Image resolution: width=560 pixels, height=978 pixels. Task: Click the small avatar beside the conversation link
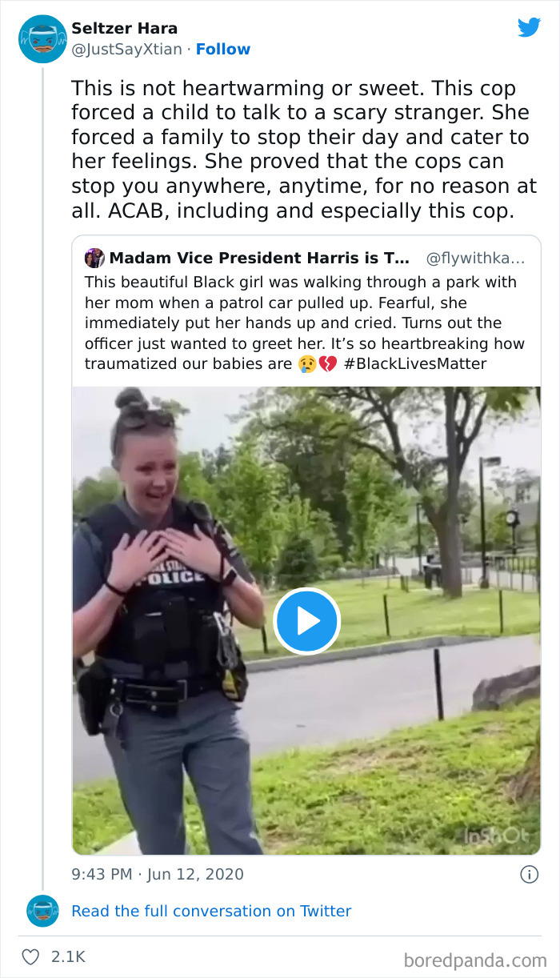coord(42,911)
